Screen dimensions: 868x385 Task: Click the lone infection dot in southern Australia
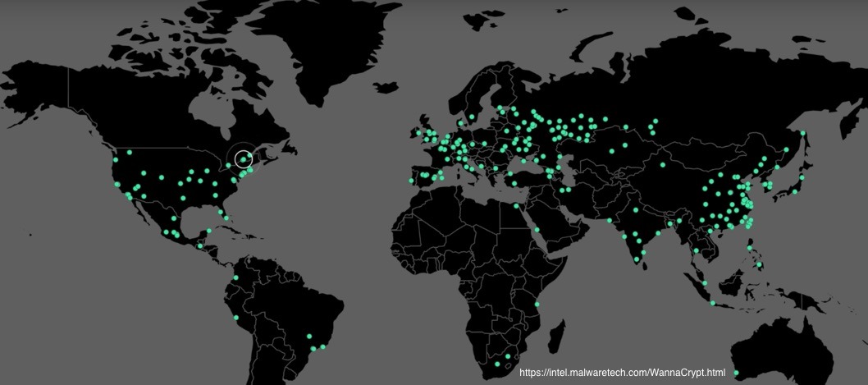(736, 374)
